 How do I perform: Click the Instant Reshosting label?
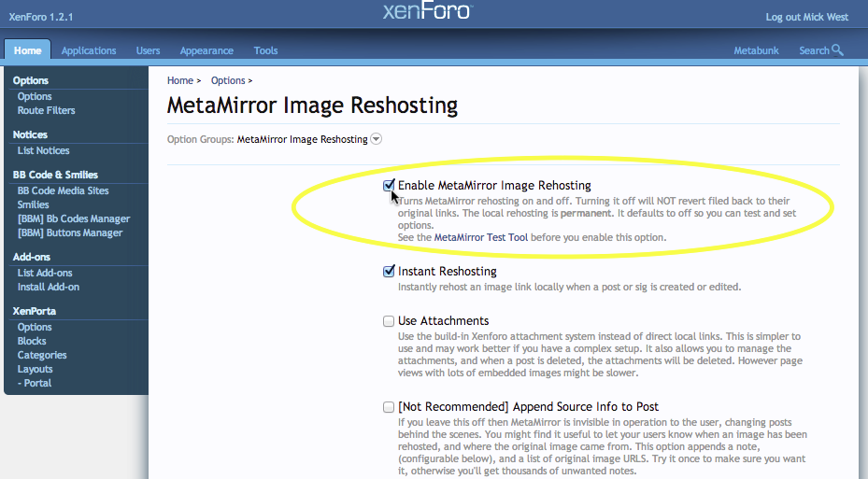click(x=448, y=271)
